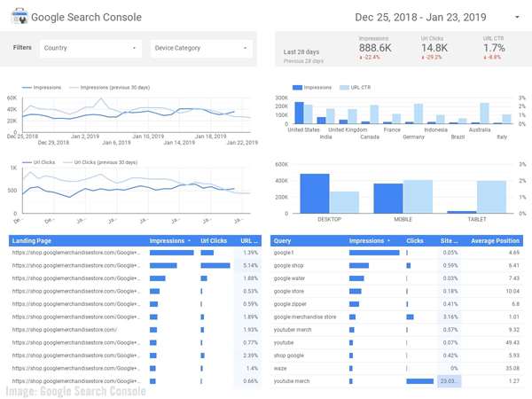
Task: Click the Url Clicks column header
Action: [214, 241]
